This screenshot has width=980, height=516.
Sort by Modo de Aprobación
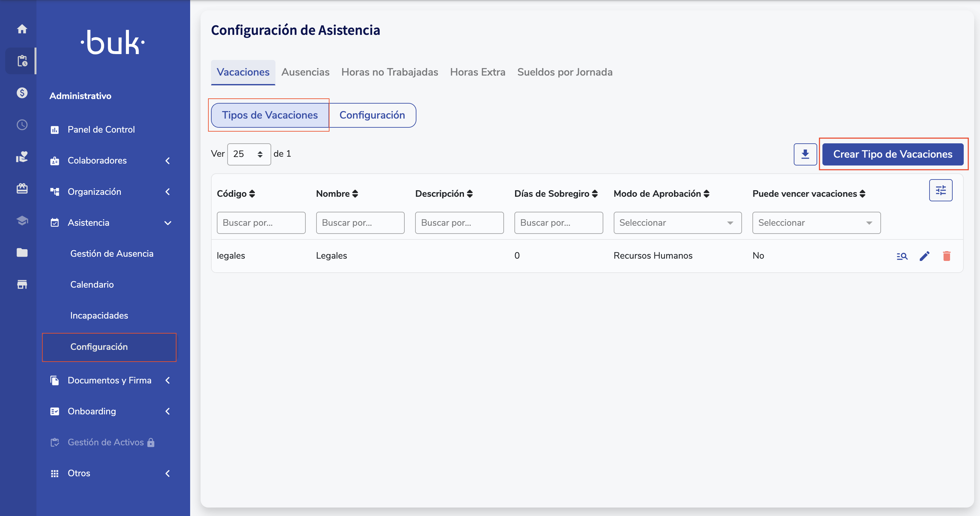click(x=707, y=194)
